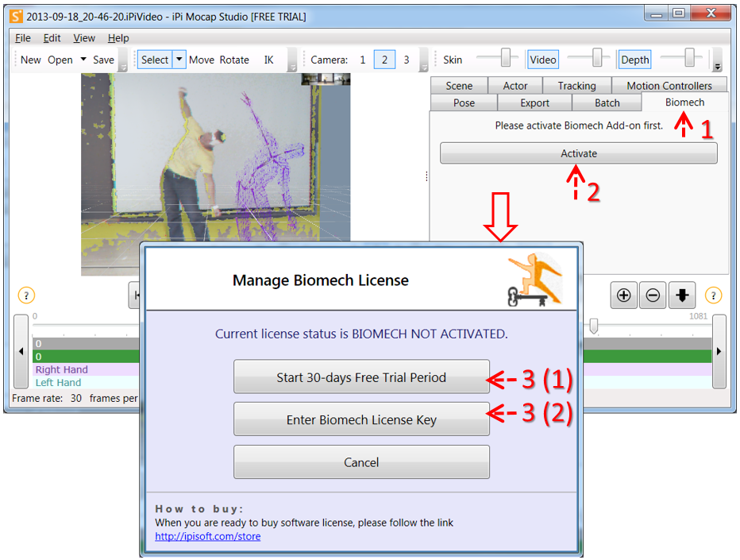Screen dimensions: 740x560
Task: Switch to Camera 2 view
Action: pyautogui.click(x=384, y=60)
